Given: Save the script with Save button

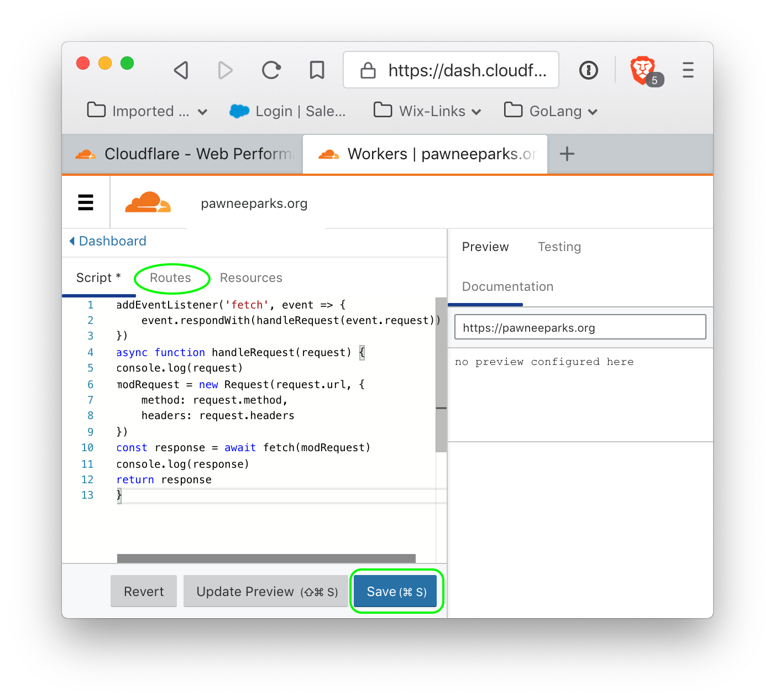Looking at the screenshot, I should coord(396,591).
